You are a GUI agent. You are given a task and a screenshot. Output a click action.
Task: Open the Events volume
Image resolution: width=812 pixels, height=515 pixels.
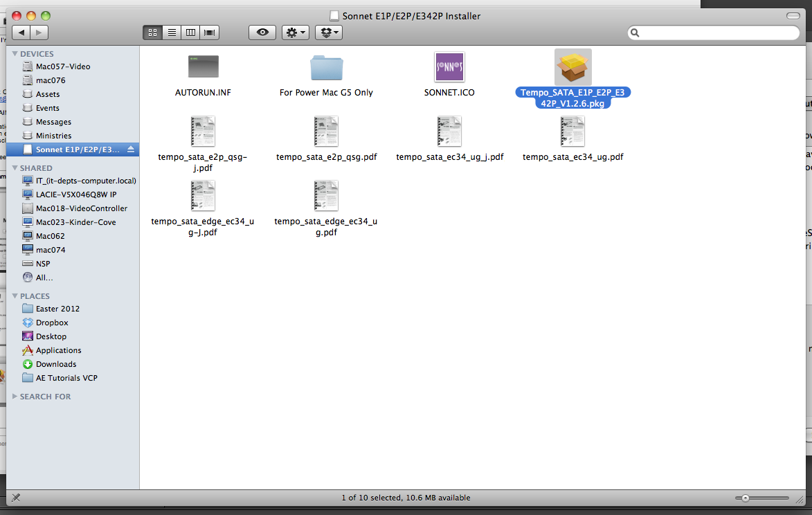[x=73, y=108]
